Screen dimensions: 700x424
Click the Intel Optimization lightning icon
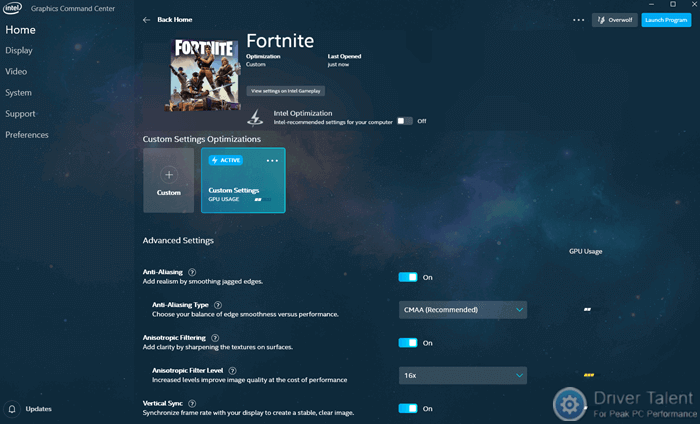pos(255,118)
